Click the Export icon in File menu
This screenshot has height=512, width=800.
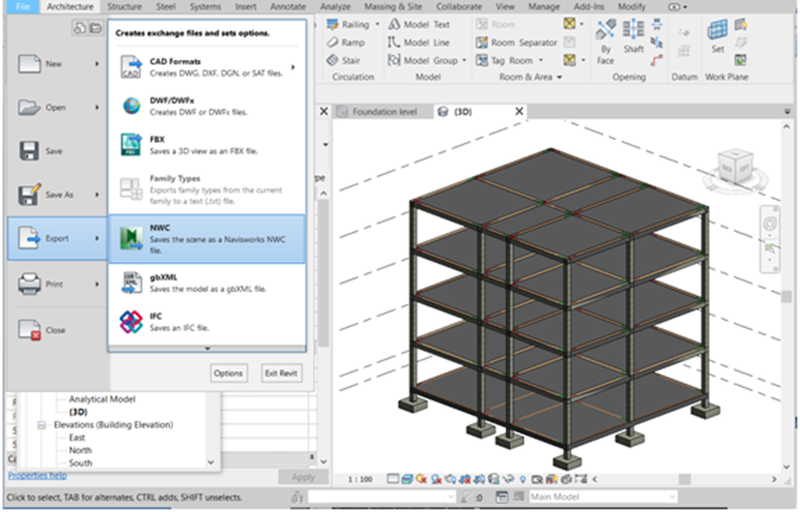coord(29,238)
